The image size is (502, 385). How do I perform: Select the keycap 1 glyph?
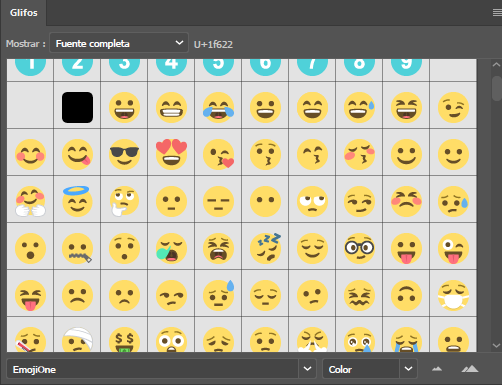click(30, 68)
